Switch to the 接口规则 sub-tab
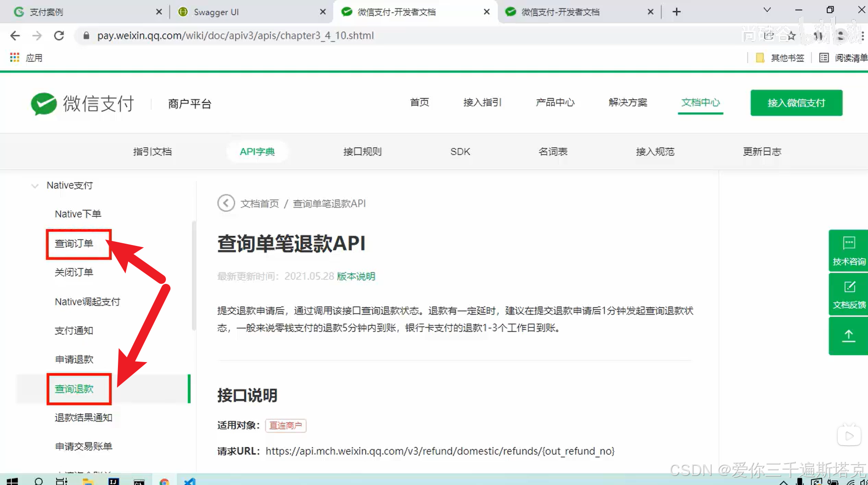Image resolution: width=868 pixels, height=485 pixels. [x=362, y=152]
